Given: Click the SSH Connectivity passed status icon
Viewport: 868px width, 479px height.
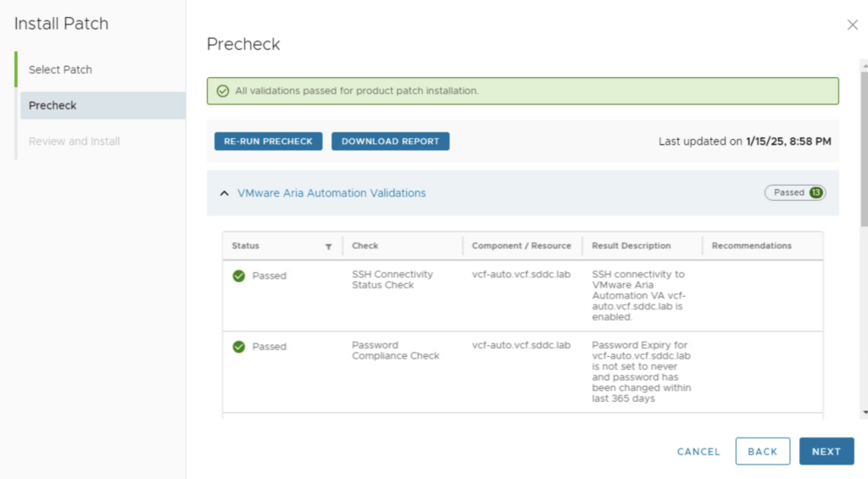Looking at the screenshot, I should 239,276.
